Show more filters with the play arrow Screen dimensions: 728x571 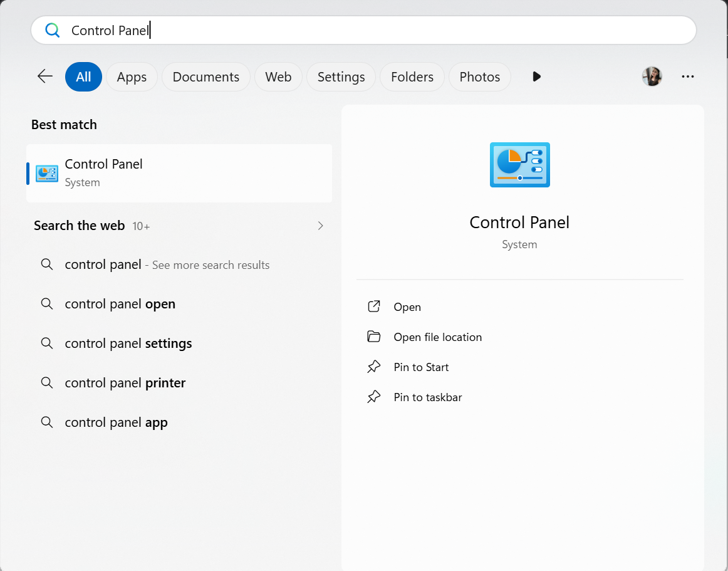pyautogui.click(x=537, y=76)
